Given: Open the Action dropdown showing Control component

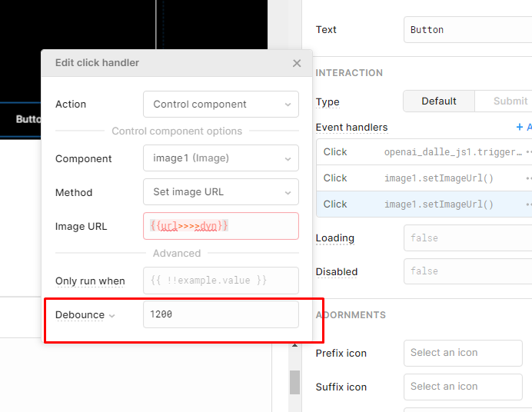Looking at the screenshot, I should pos(221,104).
